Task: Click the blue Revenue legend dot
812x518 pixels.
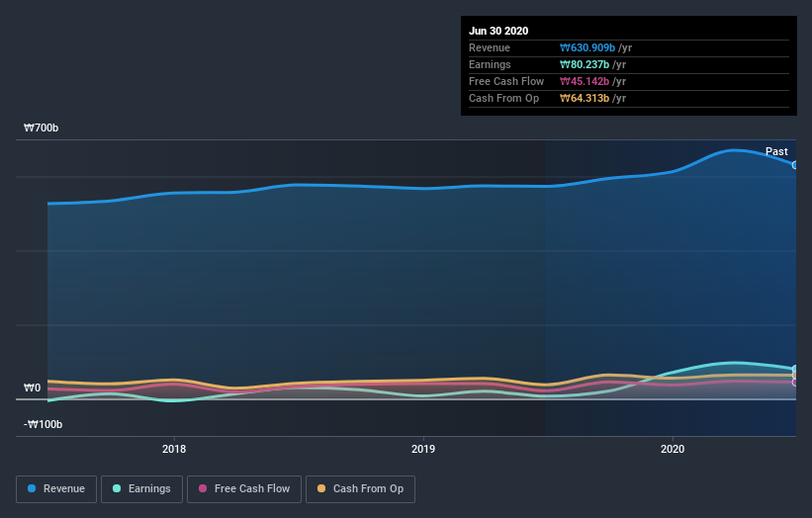Action: point(32,488)
